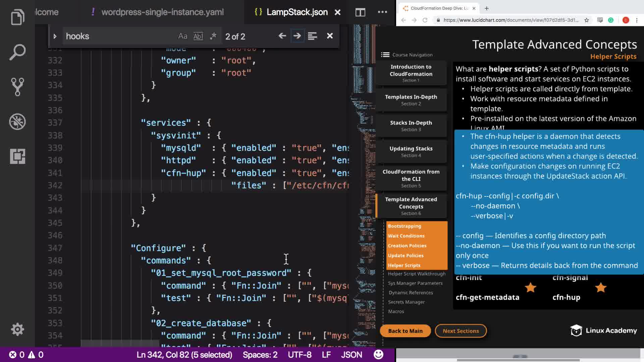This screenshot has width=644, height=362.
Task: Open the Explorer files icon
Action: [x=17, y=17]
